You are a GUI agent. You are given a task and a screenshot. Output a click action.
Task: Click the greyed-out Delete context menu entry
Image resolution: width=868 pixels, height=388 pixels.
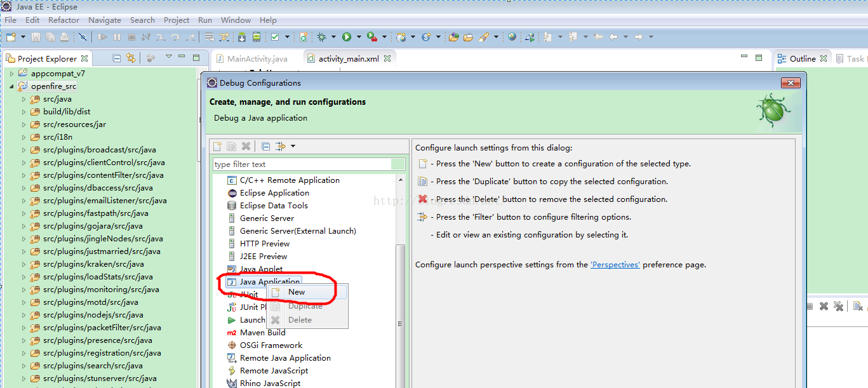coord(307,320)
